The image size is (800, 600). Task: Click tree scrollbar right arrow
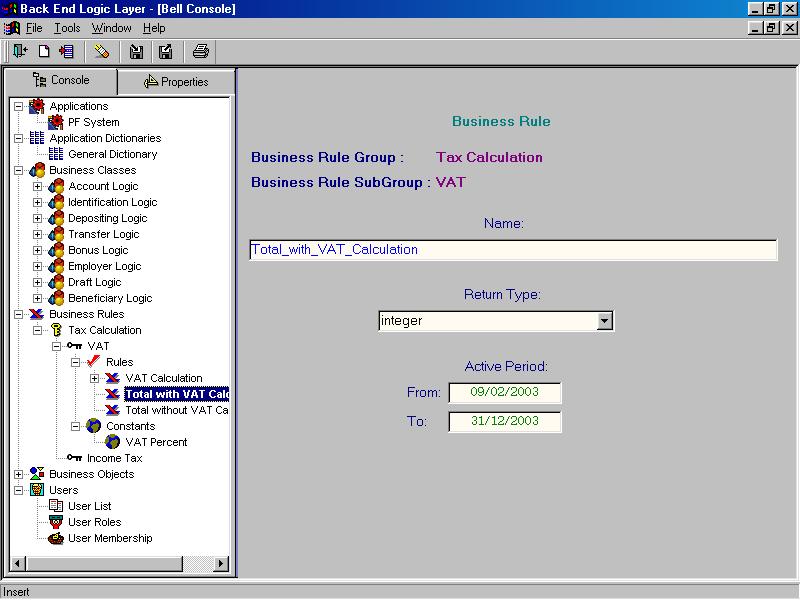[x=220, y=563]
